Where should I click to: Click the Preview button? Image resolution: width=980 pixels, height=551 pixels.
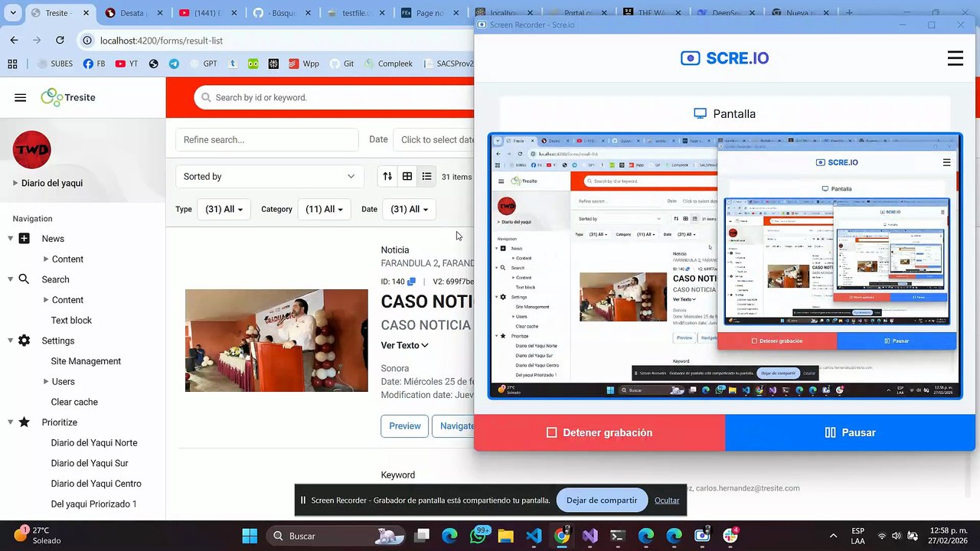[404, 426]
